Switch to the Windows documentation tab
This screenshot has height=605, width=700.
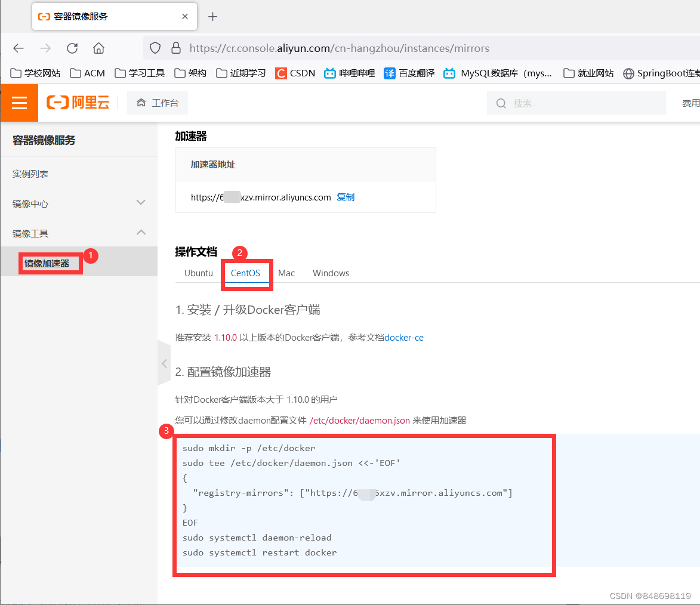point(331,273)
